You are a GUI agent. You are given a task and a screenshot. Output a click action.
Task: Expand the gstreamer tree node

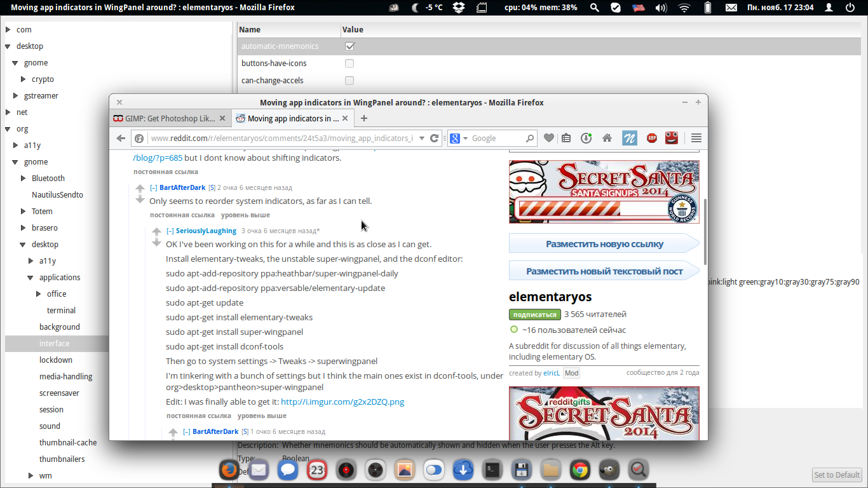(x=16, y=96)
